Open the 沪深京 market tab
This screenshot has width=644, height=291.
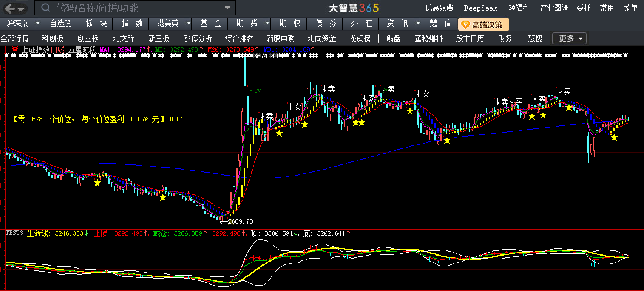[x=18, y=24]
